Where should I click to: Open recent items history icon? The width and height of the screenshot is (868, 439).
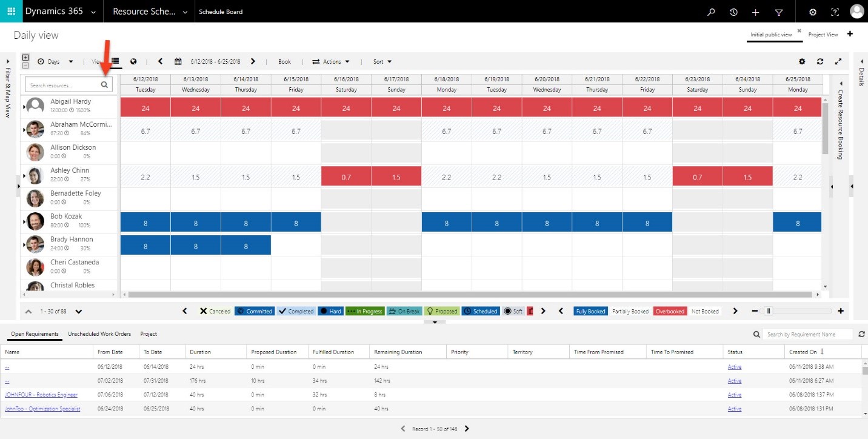733,12
